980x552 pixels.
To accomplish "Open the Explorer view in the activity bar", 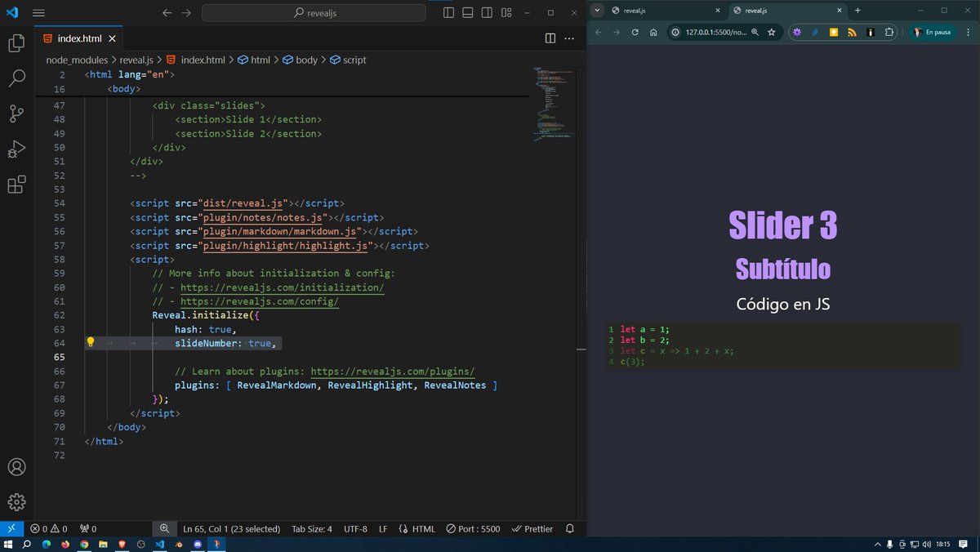I will point(16,42).
